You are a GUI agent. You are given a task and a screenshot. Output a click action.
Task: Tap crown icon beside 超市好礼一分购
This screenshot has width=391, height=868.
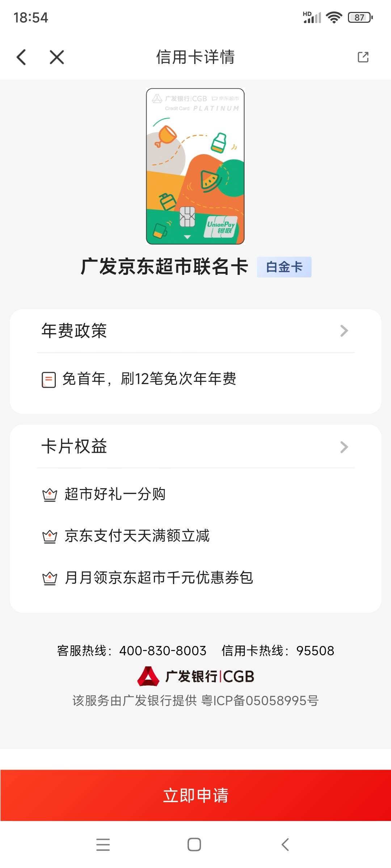click(50, 495)
